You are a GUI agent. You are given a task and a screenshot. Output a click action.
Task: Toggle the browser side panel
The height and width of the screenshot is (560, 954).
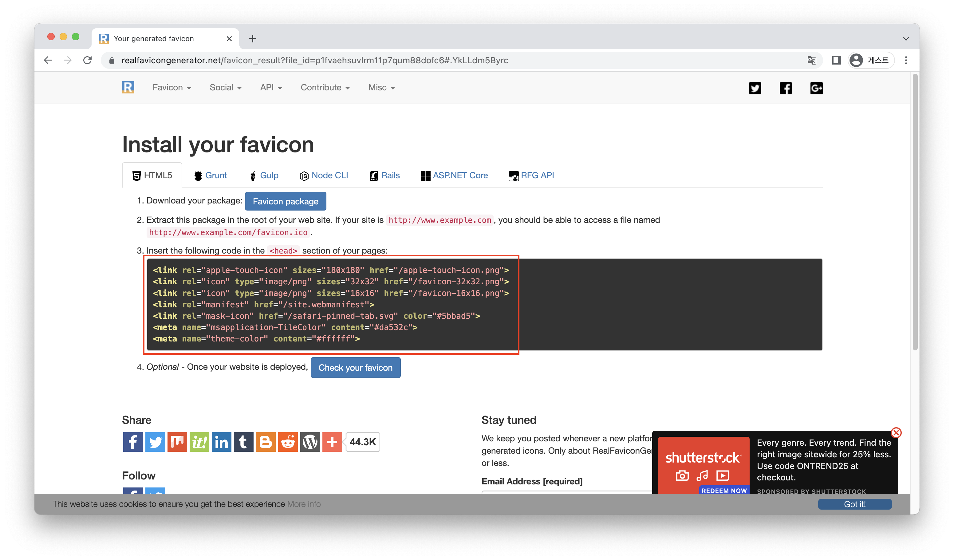(836, 60)
